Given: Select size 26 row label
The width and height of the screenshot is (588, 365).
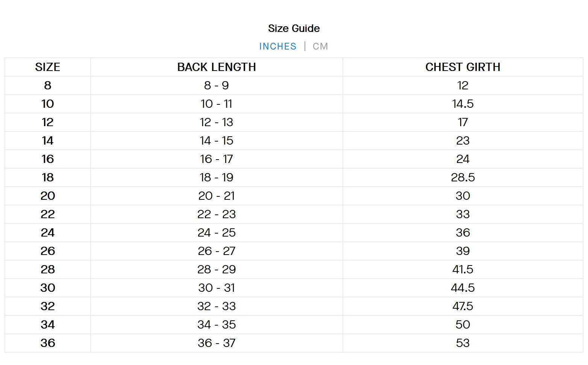Looking at the screenshot, I should (48, 251).
